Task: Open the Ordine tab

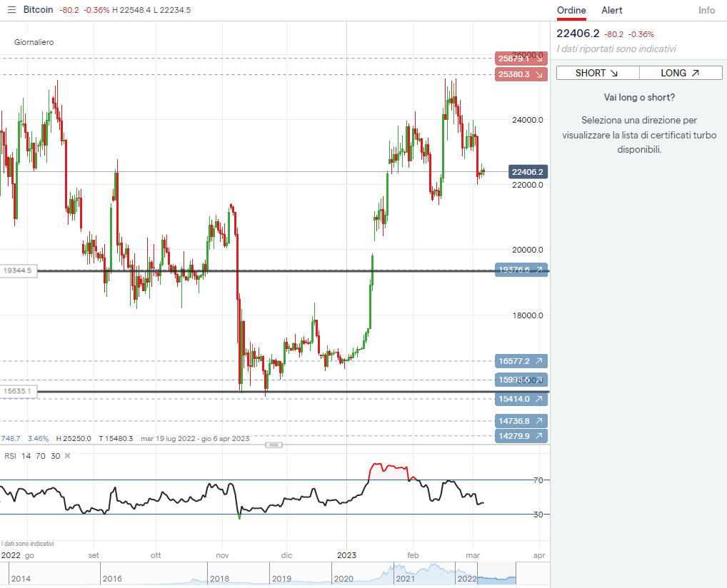Action: pyautogui.click(x=571, y=10)
